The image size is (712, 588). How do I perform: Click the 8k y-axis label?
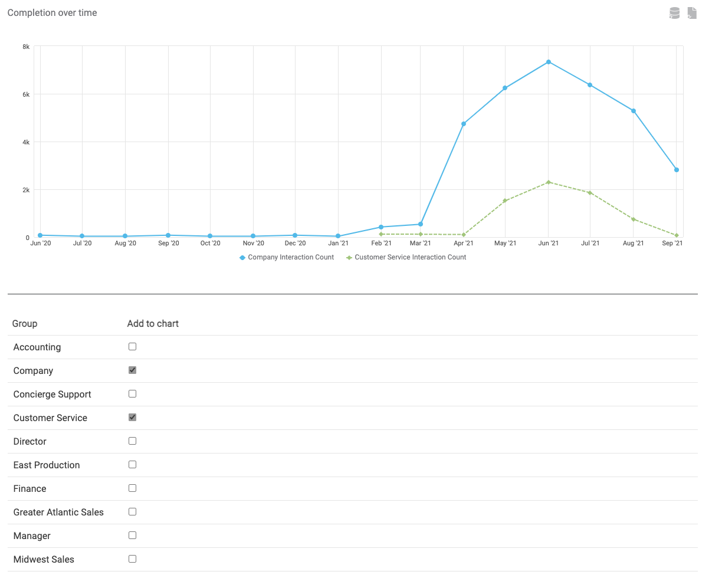coord(26,47)
